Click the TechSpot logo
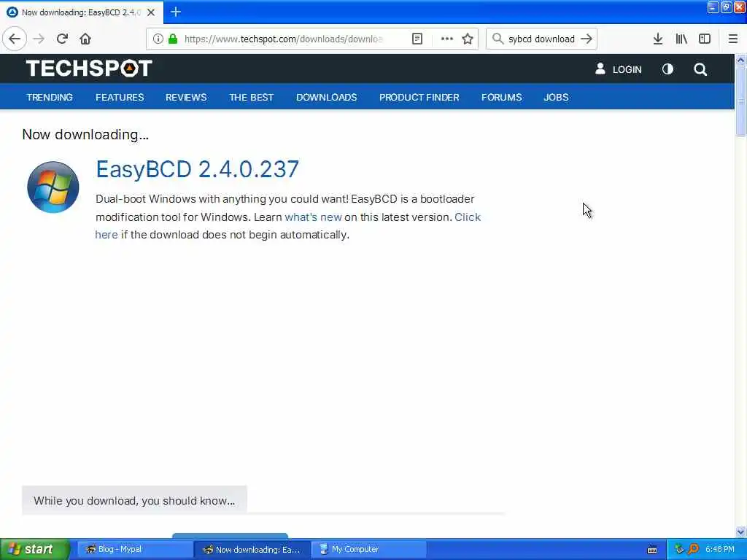Screen dimensions: 747x560 [89, 68]
